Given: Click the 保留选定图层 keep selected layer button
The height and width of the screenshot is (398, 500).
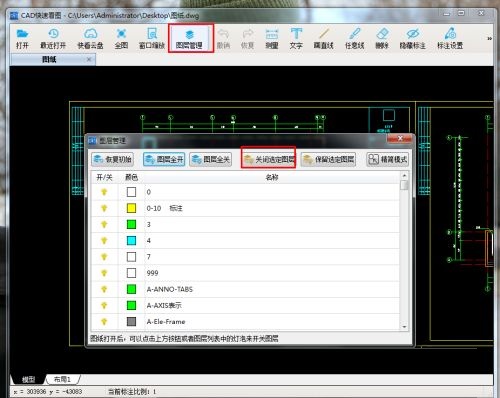Looking at the screenshot, I should point(328,159).
